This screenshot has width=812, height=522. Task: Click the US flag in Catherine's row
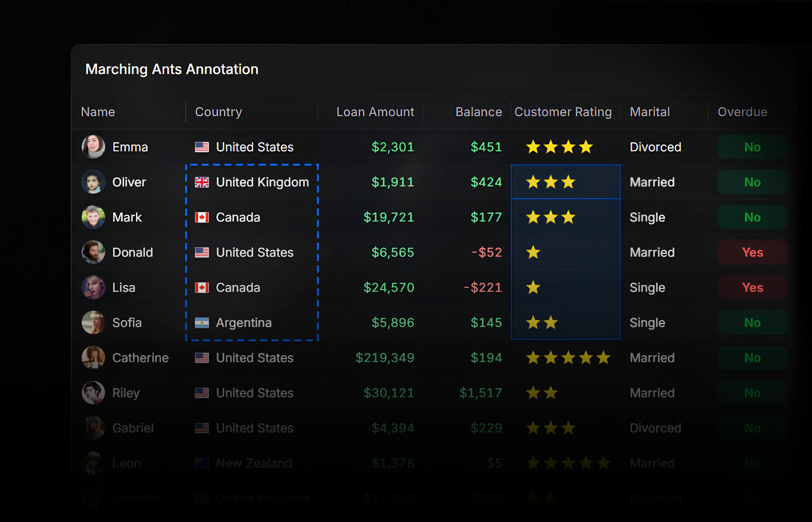coord(202,358)
